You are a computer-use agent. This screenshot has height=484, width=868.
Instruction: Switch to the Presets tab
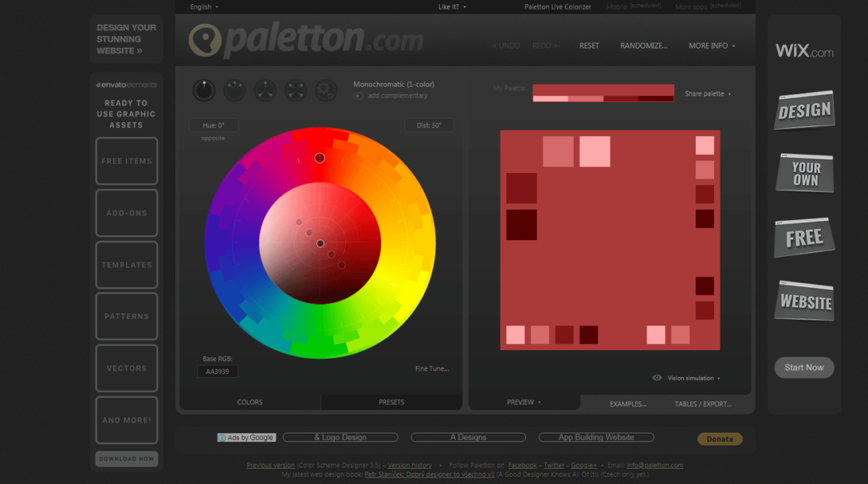[x=391, y=402]
